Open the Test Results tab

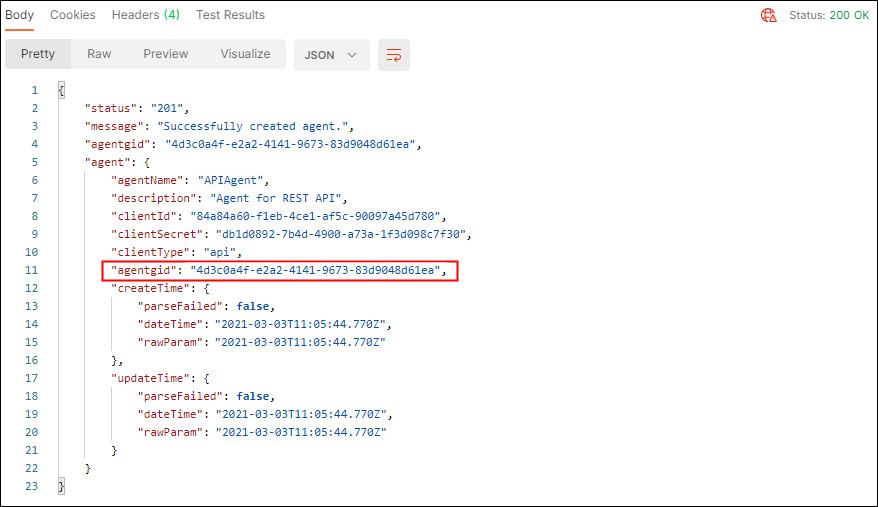click(x=230, y=15)
